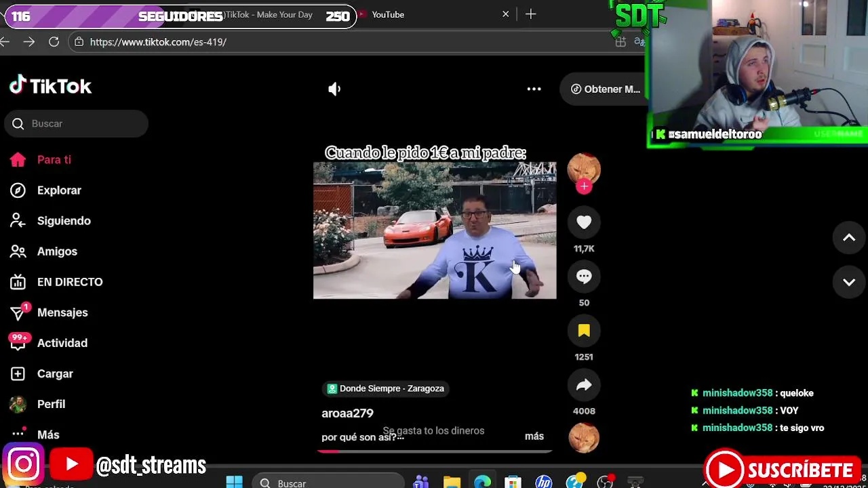This screenshot has height=488, width=868.
Task: Click the caption text por qué son así?
Action: [x=363, y=437]
